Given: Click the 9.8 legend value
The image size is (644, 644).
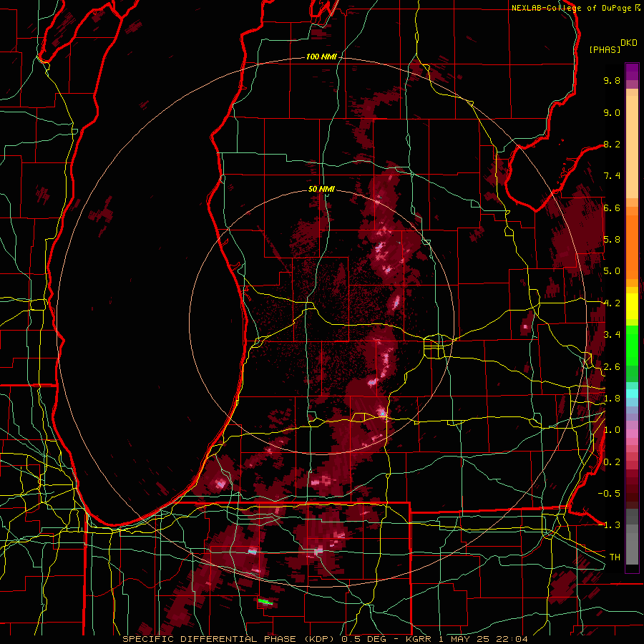Looking at the screenshot, I should (612, 80).
